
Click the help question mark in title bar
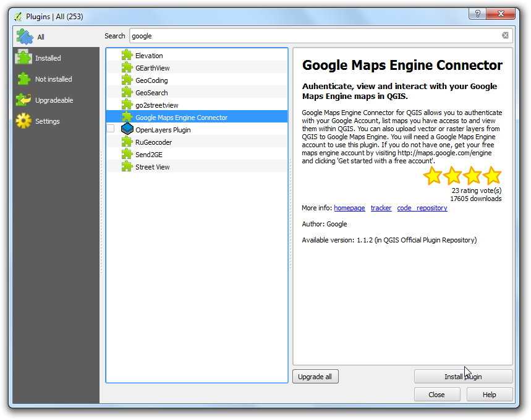[x=476, y=13]
